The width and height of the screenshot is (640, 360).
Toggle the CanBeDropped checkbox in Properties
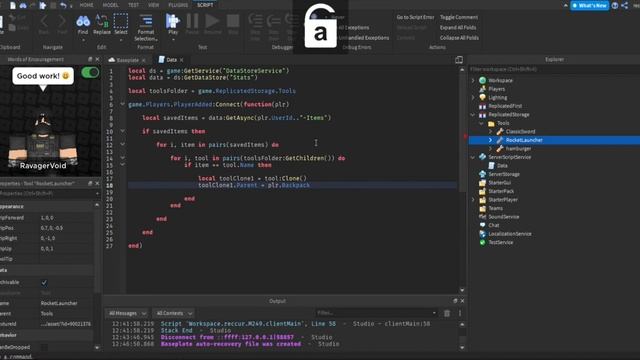tap(44, 347)
